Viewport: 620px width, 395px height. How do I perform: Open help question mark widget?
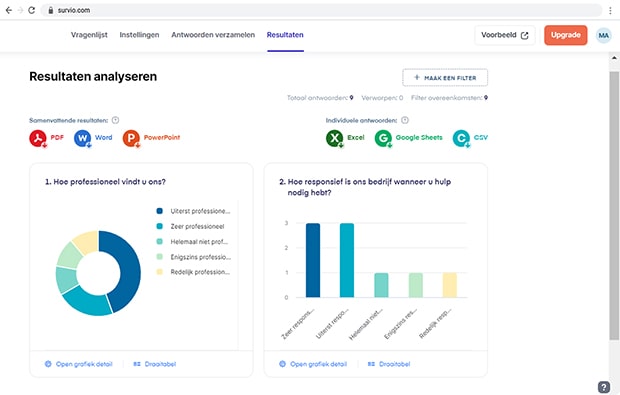click(604, 387)
